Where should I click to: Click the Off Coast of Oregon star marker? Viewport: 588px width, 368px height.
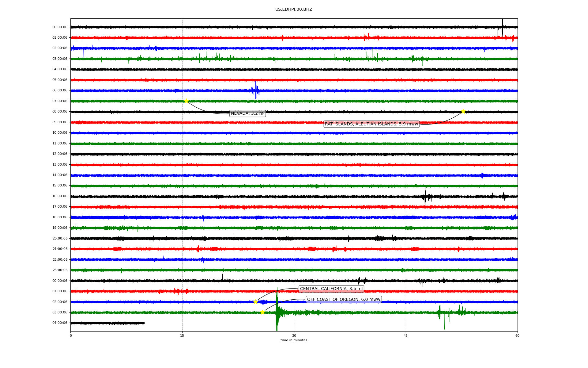262,312
